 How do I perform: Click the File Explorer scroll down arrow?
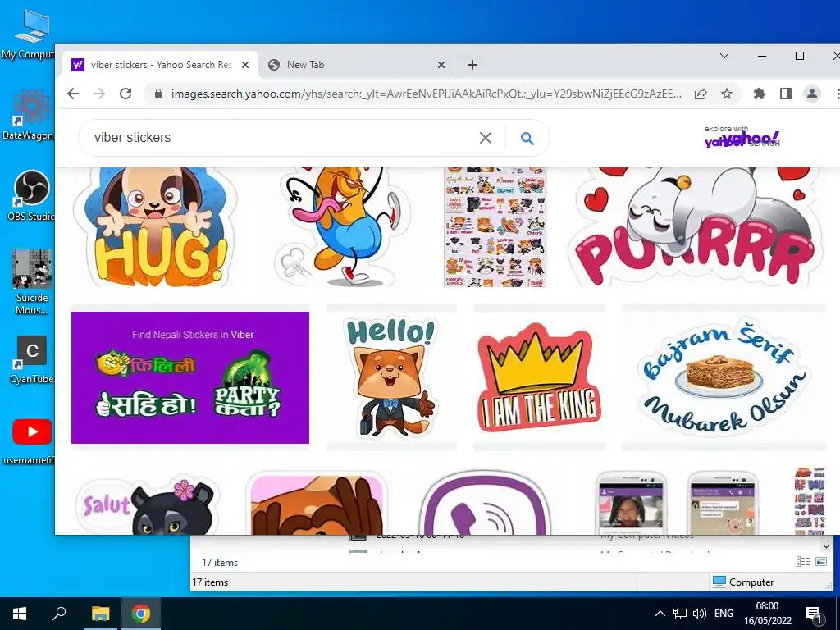pos(826,546)
